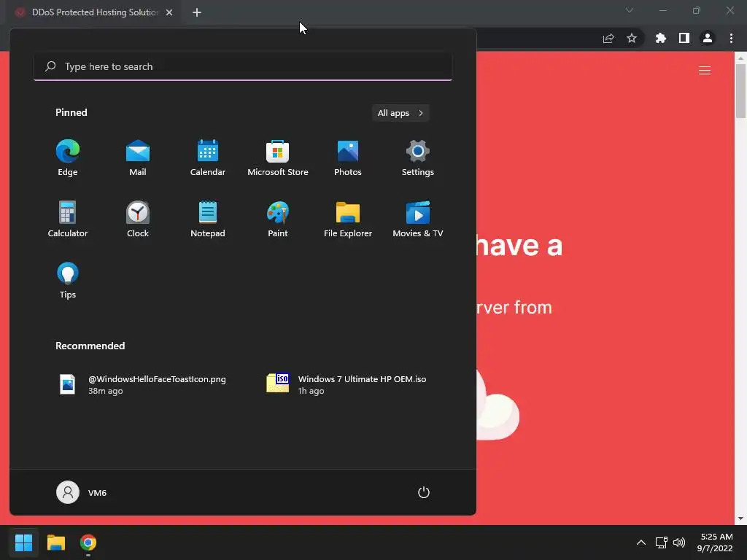The image size is (747, 560).
Task: Close the DDoS Protected Hosting tab
Action: (x=169, y=12)
